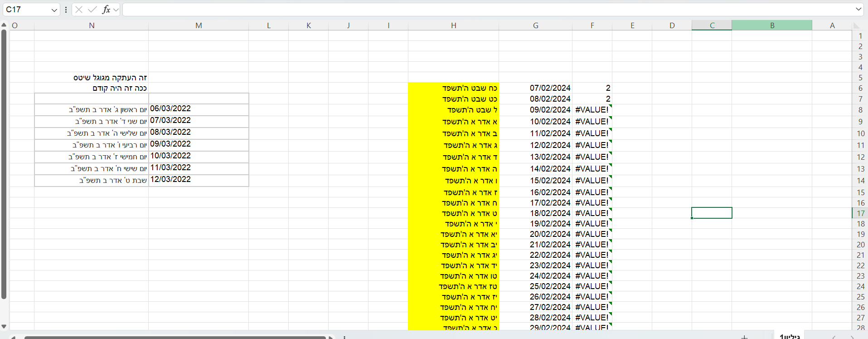Select column G by its header
The height and width of the screenshot is (339, 868).
tap(536, 25)
